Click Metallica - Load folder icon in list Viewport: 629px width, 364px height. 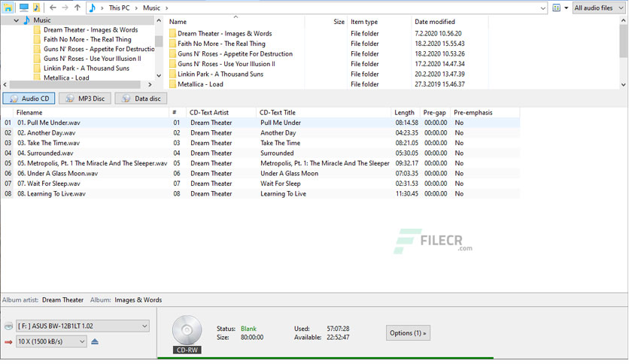[x=172, y=84]
